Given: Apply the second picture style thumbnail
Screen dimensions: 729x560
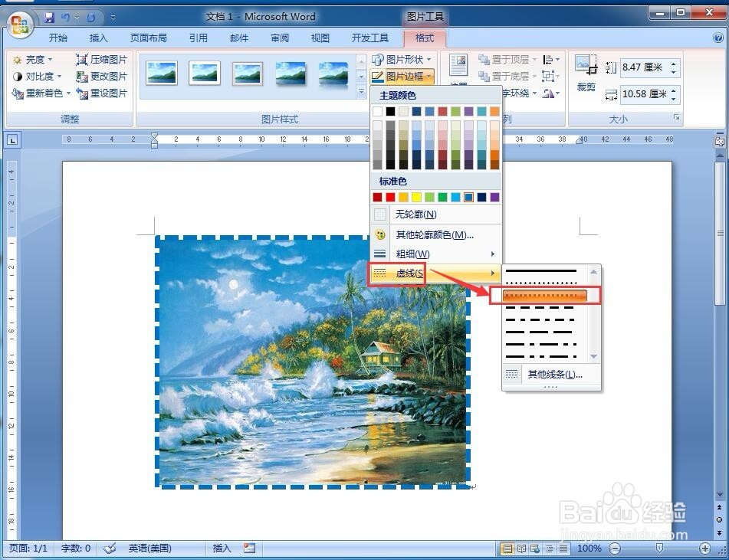Looking at the screenshot, I should pos(205,74).
